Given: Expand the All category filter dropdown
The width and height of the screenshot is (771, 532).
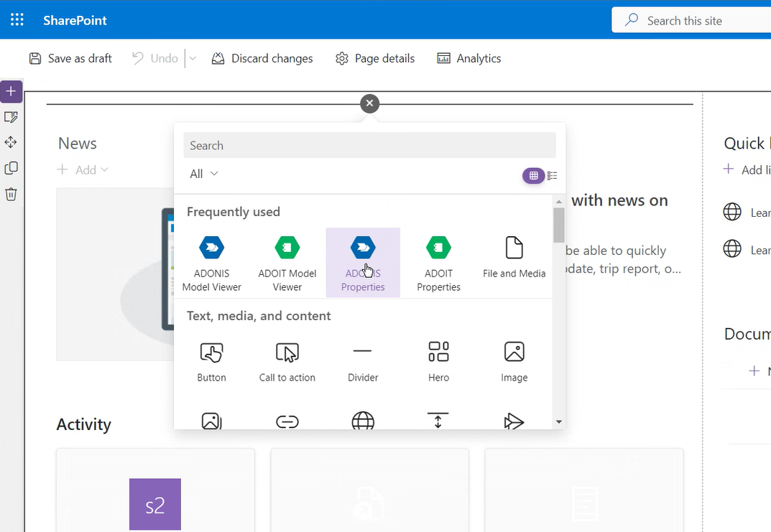Looking at the screenshot, I should coord(204,174).
